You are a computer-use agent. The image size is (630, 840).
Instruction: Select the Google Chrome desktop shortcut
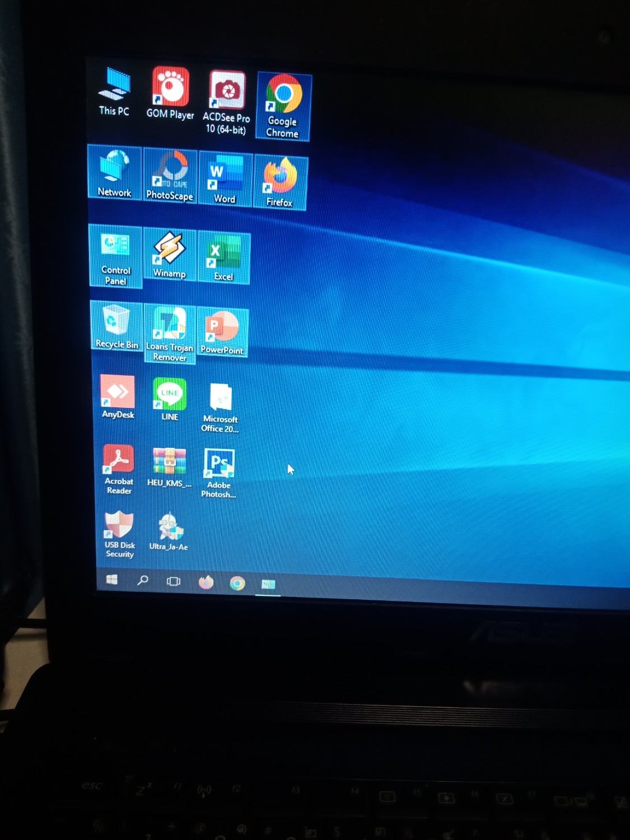[283, 106]
